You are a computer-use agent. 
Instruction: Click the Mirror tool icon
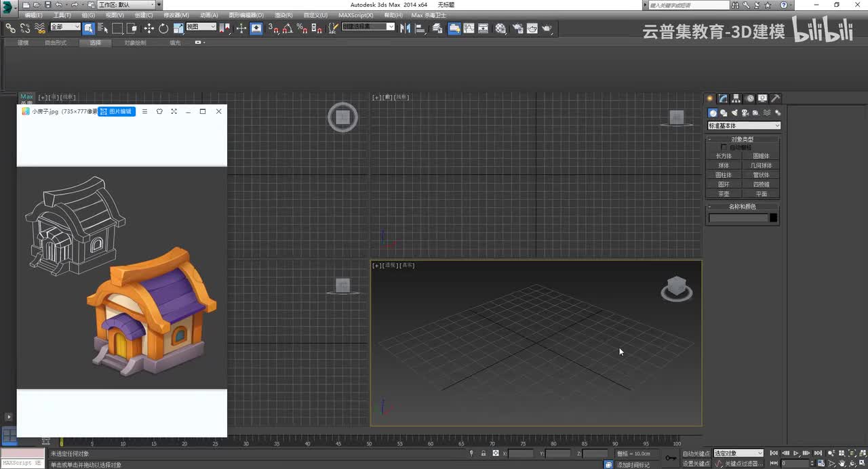pyautogui.click(x=406, y=28)
